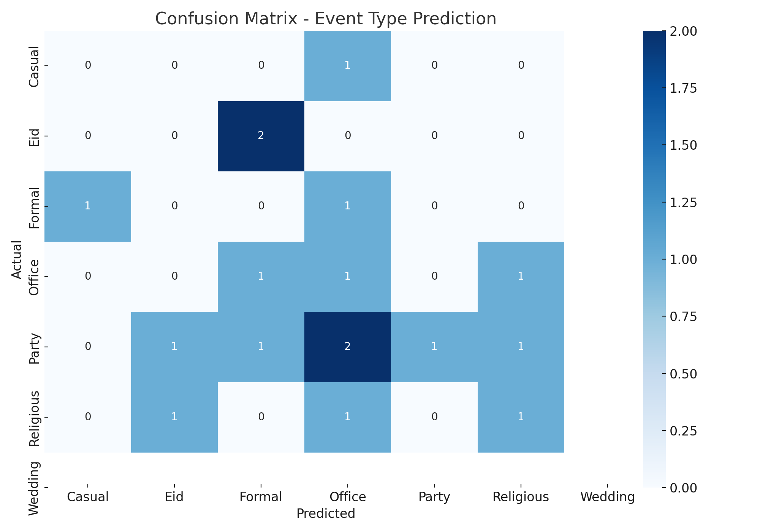
Task: Click the cell for actual Party, predicted Office
Action: 347,347
